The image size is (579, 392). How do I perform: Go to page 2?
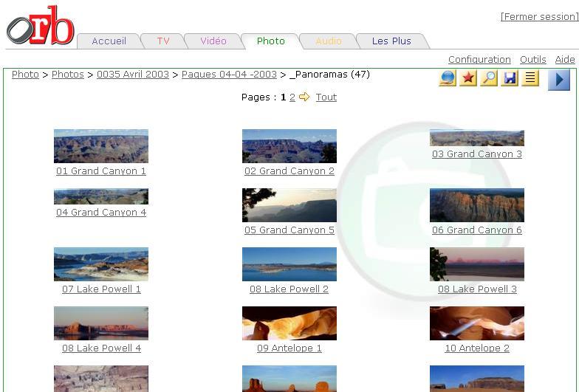click(x=292, y=97)
